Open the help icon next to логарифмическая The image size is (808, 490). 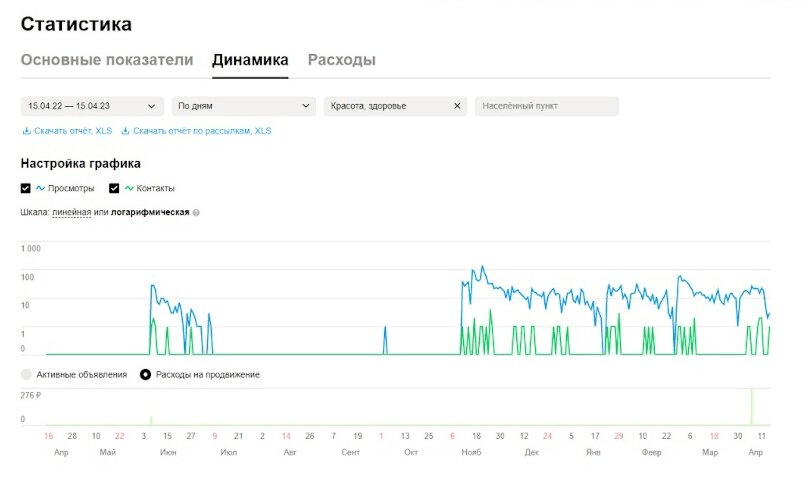[196, 212]
